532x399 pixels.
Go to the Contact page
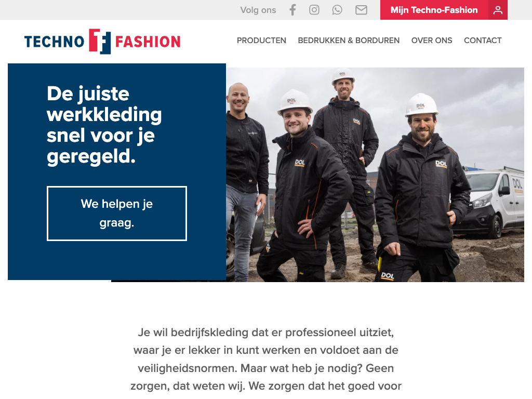(483, 41)
